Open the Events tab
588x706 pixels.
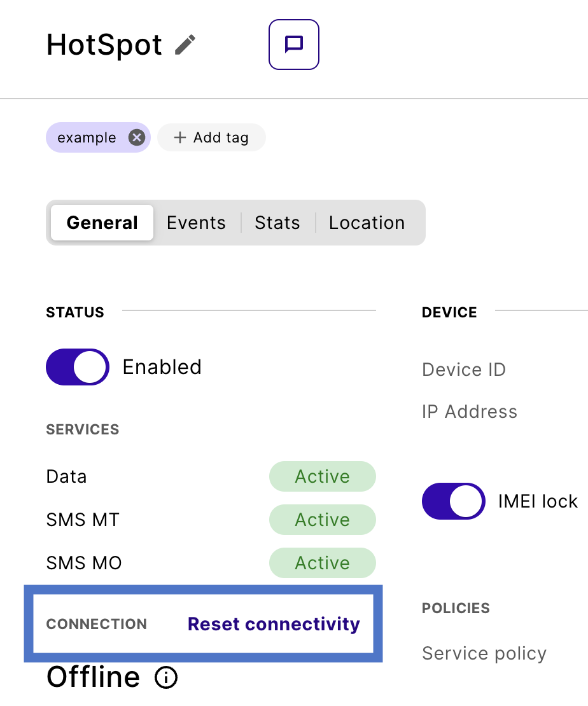coord(196,223)
